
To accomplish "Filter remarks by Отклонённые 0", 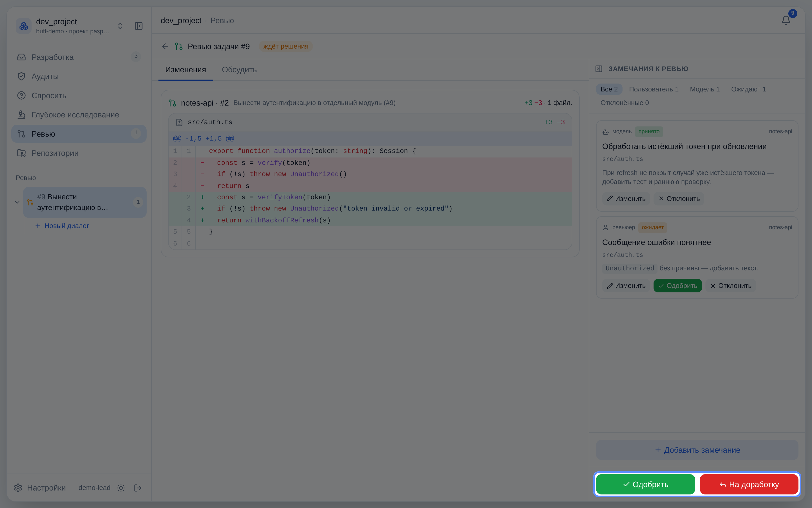I will coord(625,103).
